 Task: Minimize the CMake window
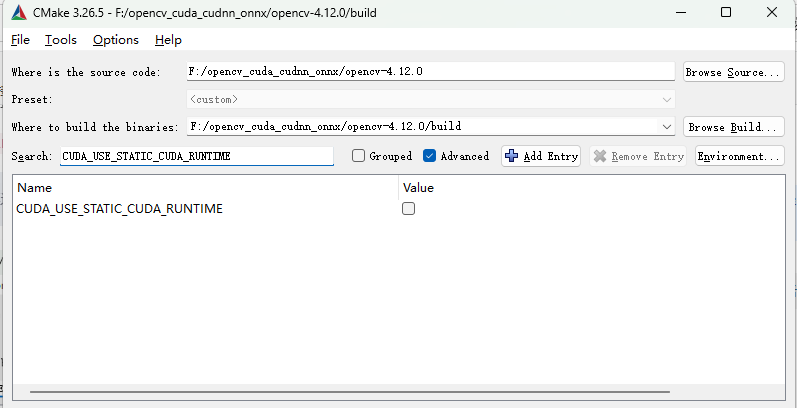coord(679,12)
